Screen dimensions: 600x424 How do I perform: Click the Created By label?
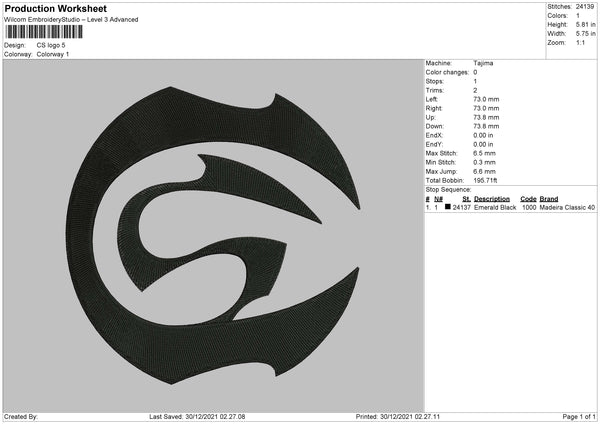click(21, 417)
